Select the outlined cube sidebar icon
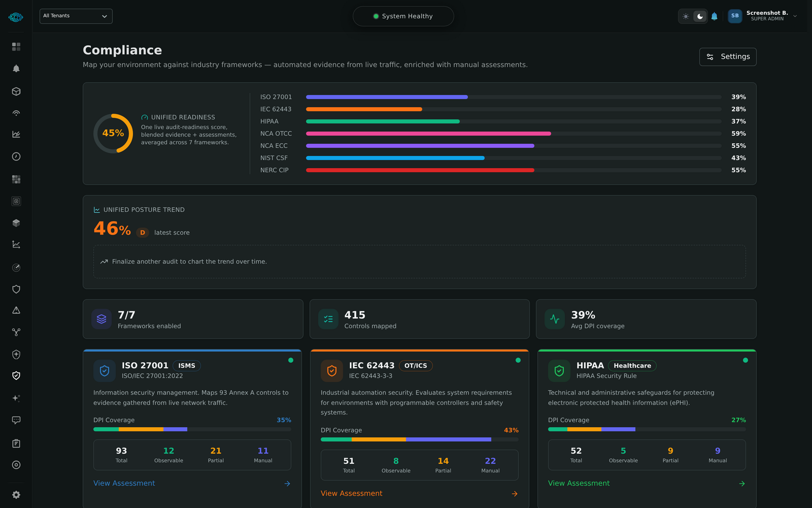 coord(16,91)
